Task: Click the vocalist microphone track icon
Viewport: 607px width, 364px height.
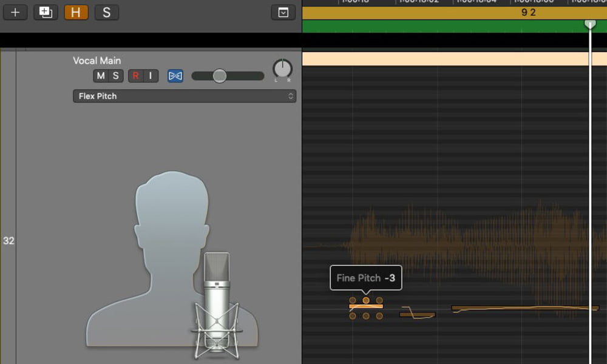Action: (x=173, y=261)
